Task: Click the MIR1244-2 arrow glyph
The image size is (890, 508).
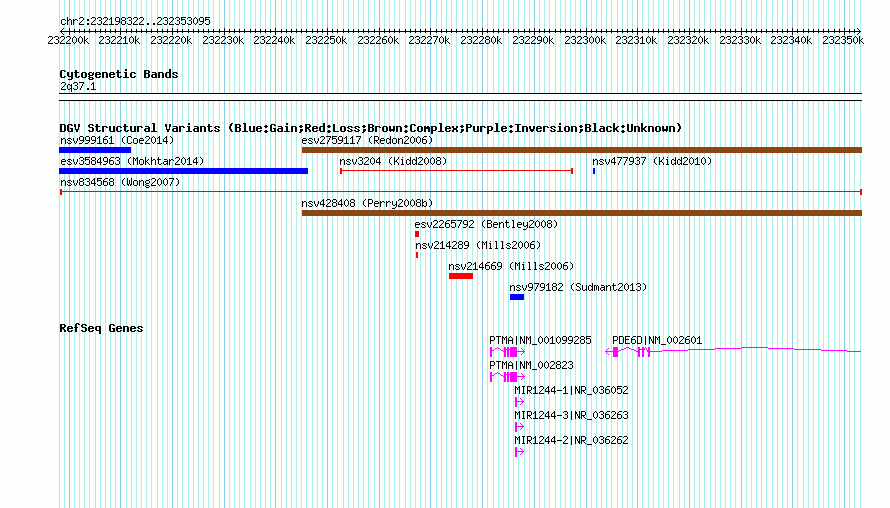Action: [x=519, y=452]
